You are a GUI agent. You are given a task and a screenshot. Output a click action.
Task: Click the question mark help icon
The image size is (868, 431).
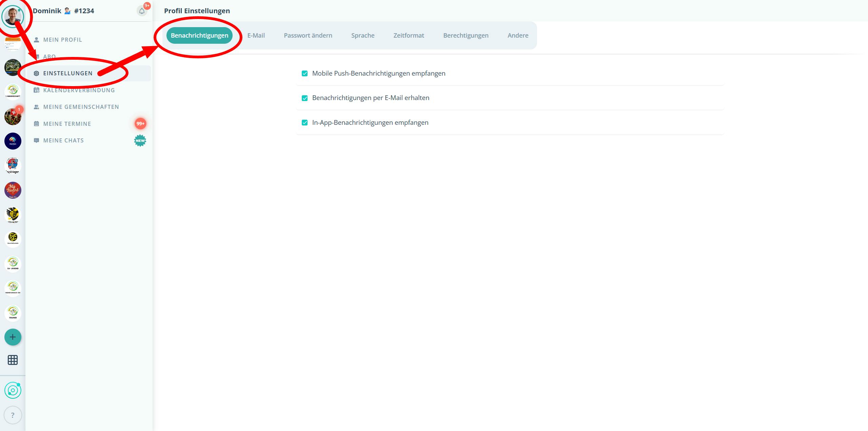coord(13,415)
